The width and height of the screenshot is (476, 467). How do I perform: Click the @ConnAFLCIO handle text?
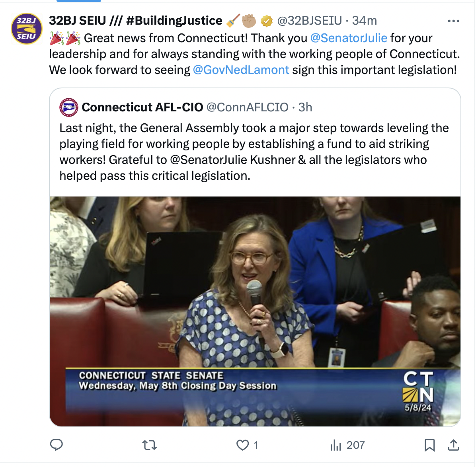click(248, 107)
